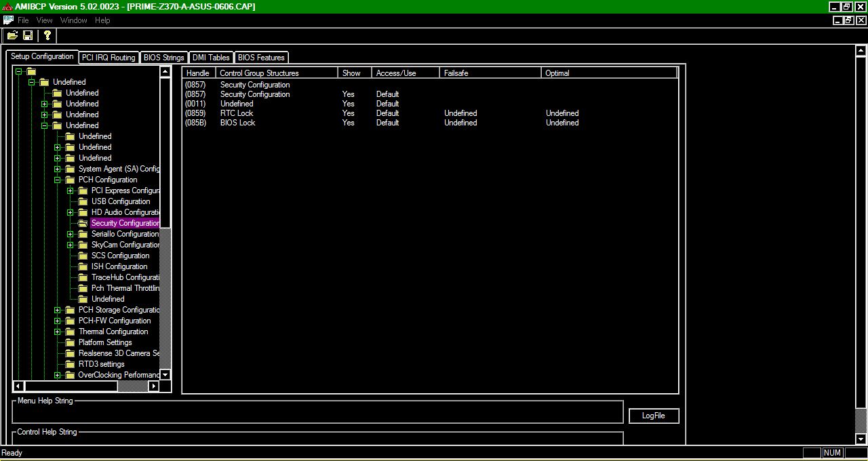Click the folder icon of USB Configuration

coord(83,201)
